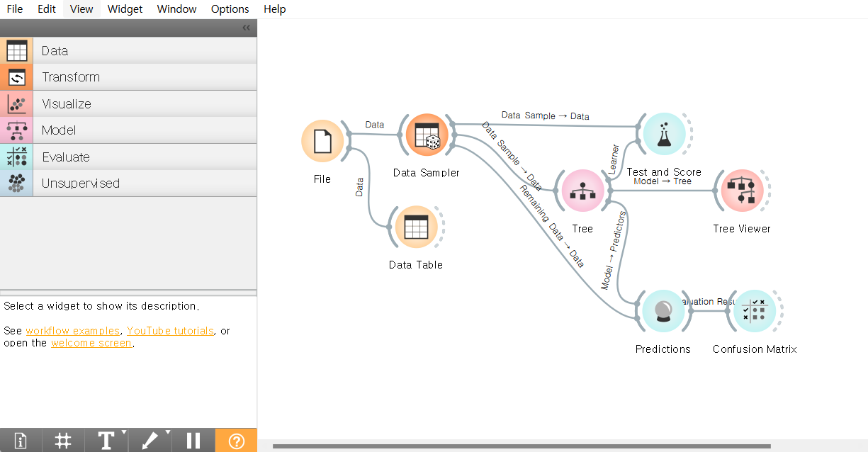Collapse the widget panel with double chevron
The image size is (868, 452).
tap(246, 28)
